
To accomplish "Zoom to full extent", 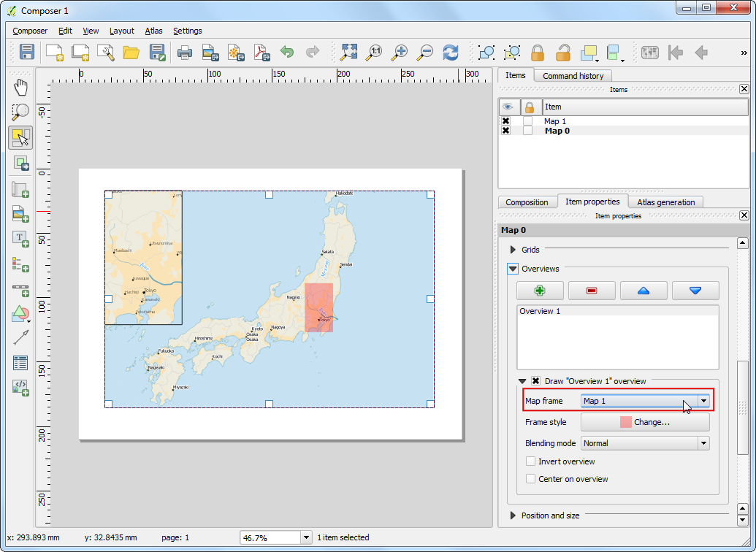I will (x=348, y=52).
